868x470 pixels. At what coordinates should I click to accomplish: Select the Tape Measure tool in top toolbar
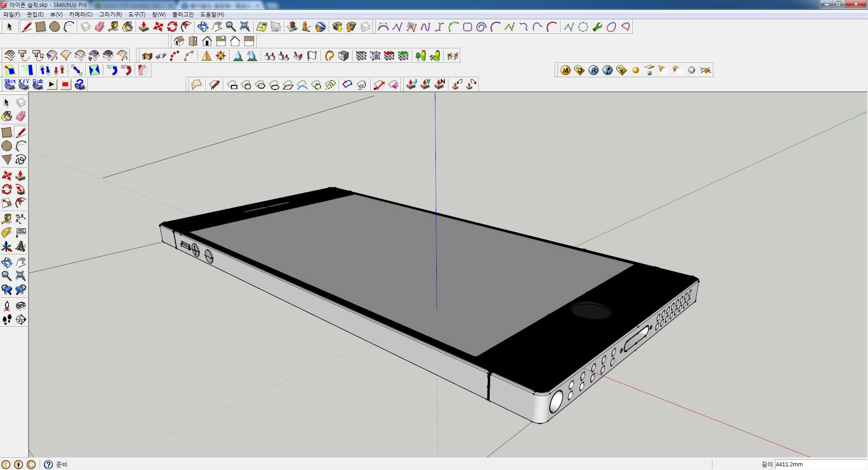click(x=113, y=27)
